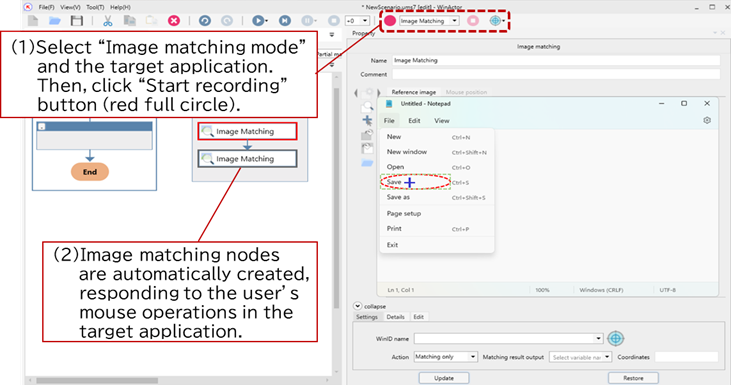The image size is (731, 385).
Task: Open the Tool(T) menu
Action: (x=95, y=7)
